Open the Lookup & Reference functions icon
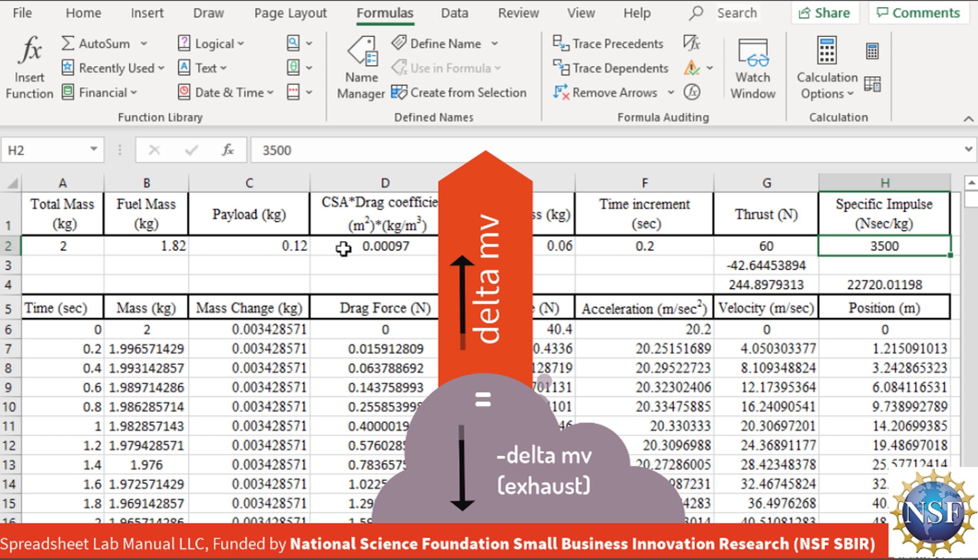Viewport: 978px width, 560px height. (293, 43)
